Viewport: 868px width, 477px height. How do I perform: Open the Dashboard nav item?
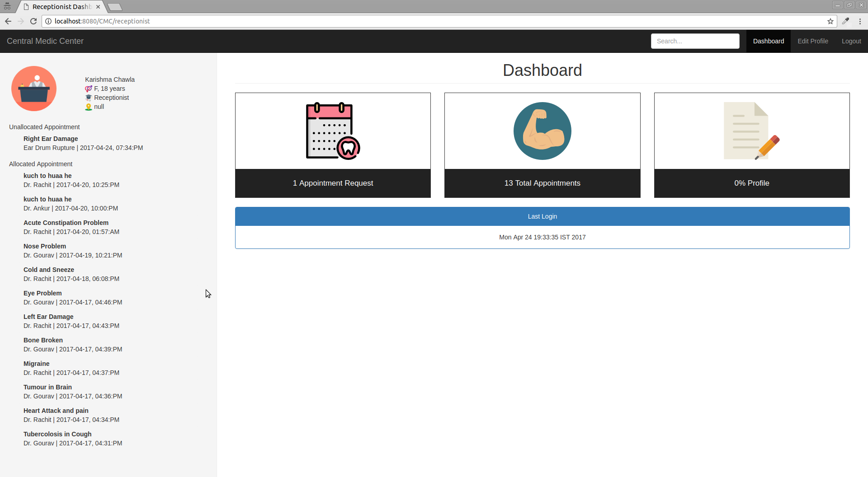point(768,41)
